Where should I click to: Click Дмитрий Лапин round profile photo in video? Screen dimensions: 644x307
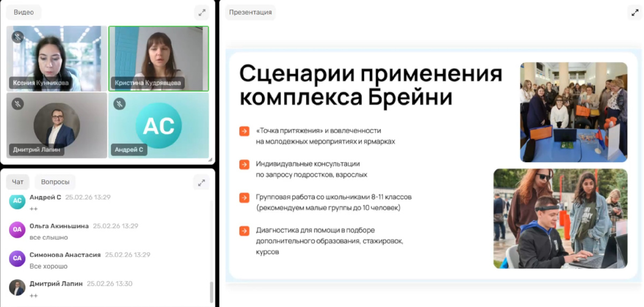[x=57, y=126]
